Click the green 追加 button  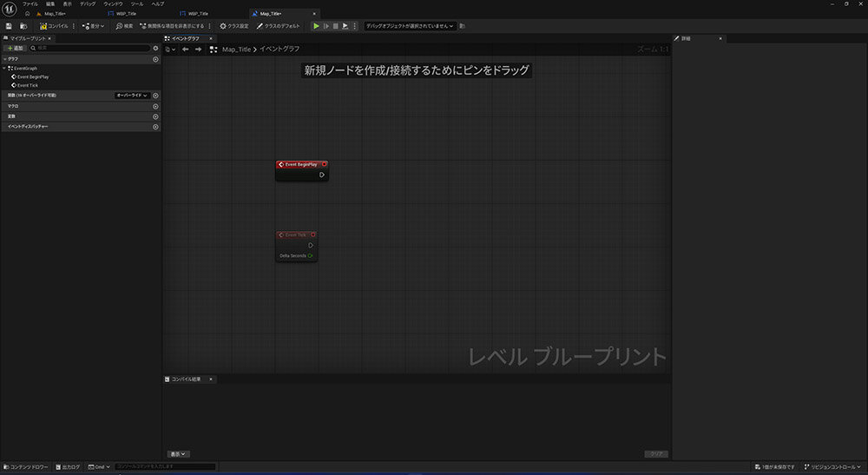tap(15, 48)
